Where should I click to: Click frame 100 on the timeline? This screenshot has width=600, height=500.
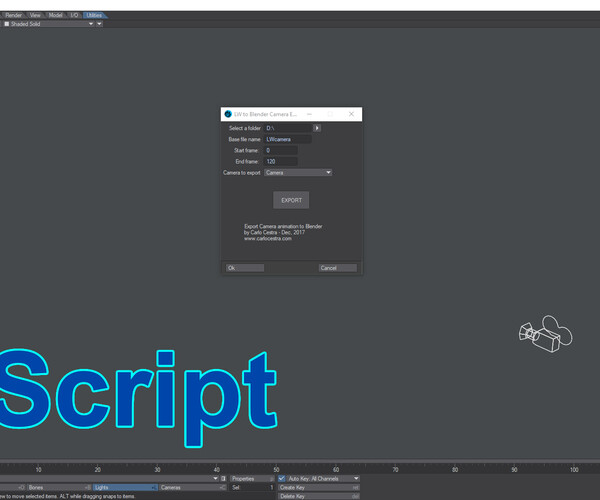[574, 469]
